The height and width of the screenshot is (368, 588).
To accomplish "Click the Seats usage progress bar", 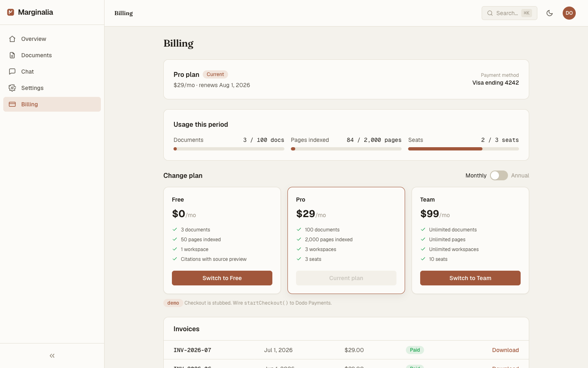I will coord(463,149).
